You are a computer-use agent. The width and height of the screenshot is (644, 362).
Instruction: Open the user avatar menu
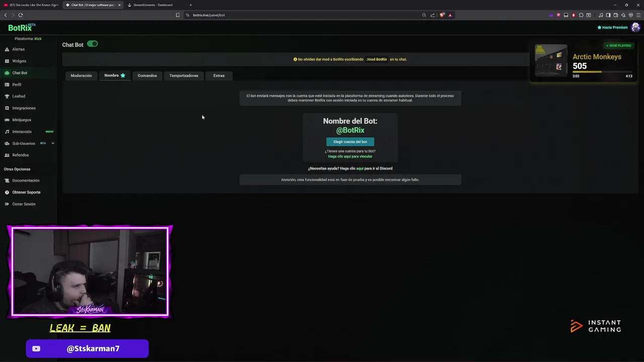(x=635, y=27)
